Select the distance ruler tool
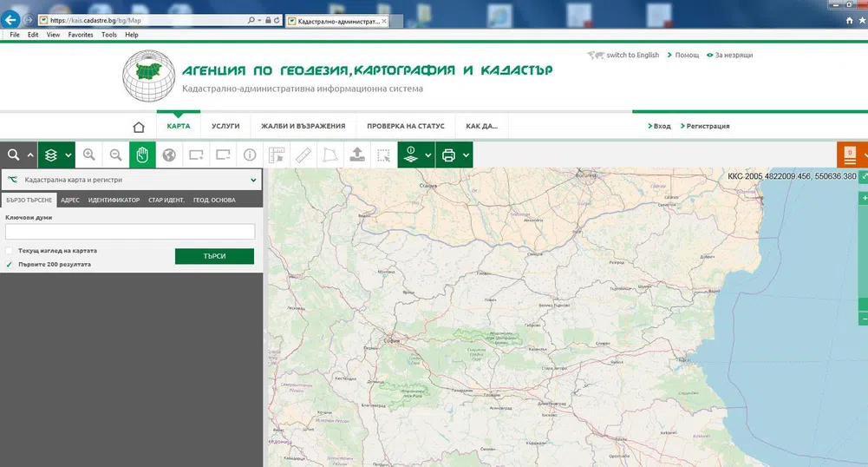This screenshot has height=467, width=868. [x=303, y=155]
